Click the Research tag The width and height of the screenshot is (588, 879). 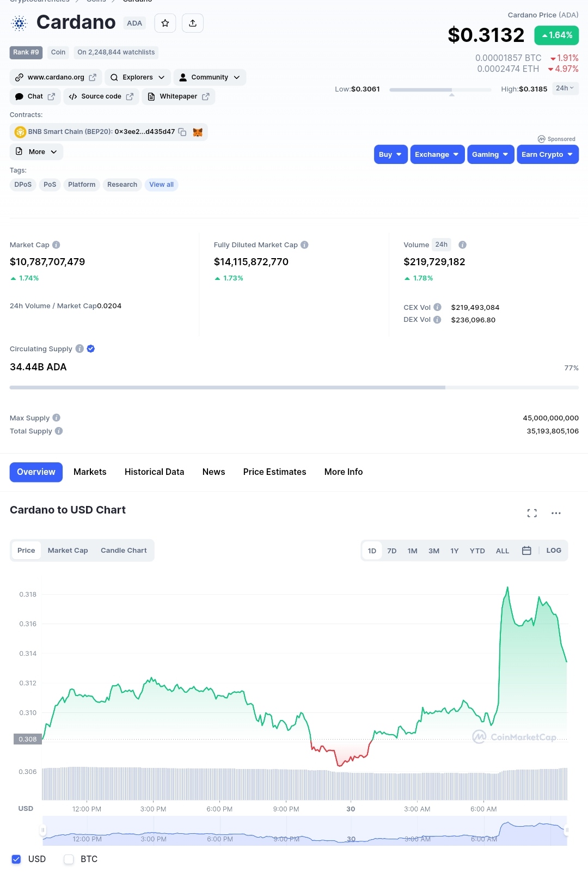pos(122,185)
